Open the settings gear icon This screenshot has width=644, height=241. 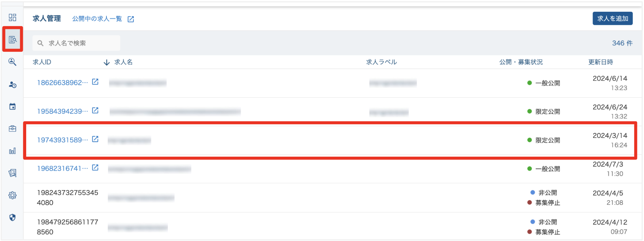[x=12, y=195]
